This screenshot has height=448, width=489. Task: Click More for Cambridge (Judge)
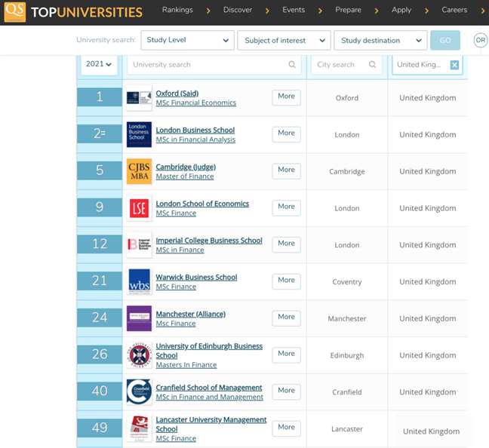pyautogui.click(x=286, y=171)
